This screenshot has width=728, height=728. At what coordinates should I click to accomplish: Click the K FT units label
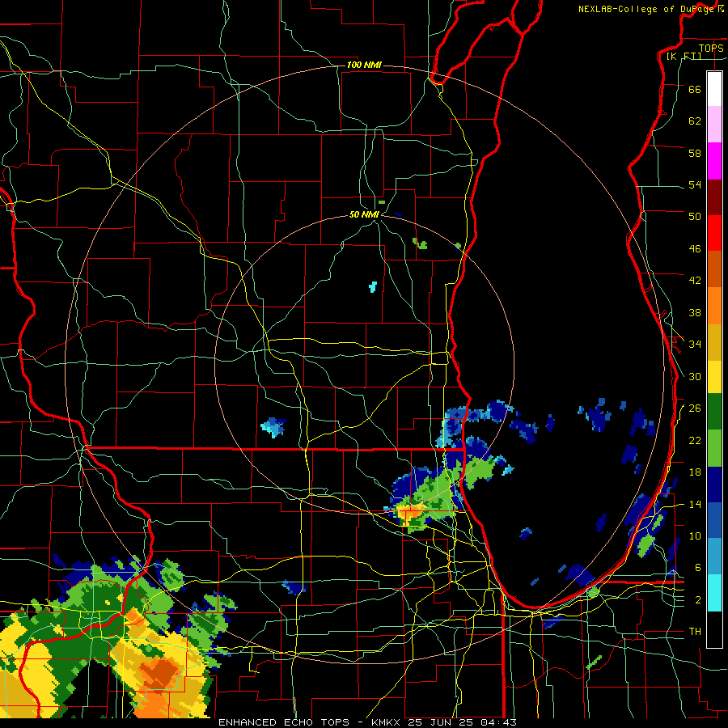point(684,56)
